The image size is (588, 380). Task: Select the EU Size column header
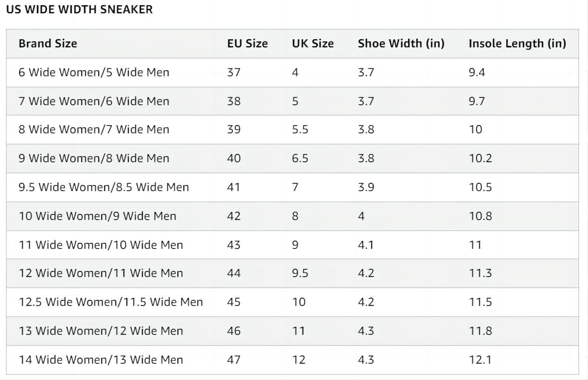click(x=247, y=44)
